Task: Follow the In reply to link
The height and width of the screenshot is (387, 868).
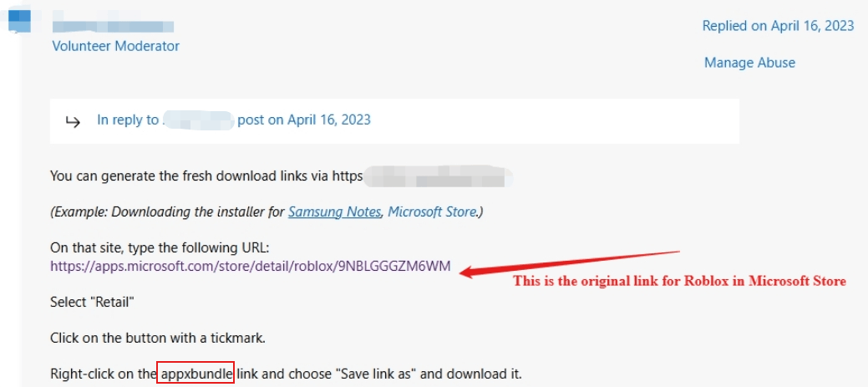Action: 128,120
